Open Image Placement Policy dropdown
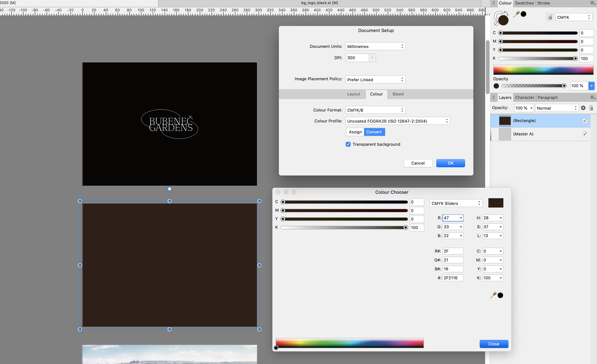This screenshot has width=597, height=364. [375, 79]
